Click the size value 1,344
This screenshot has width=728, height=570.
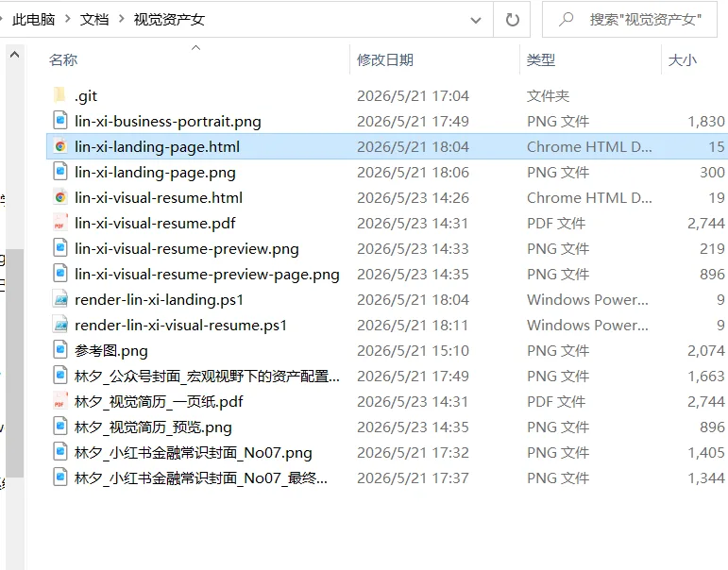706,478
